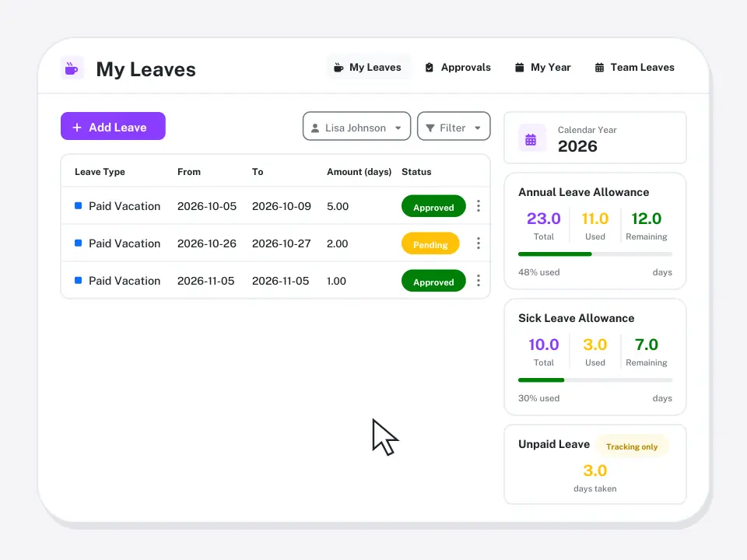The width and height of the screenshot is (747, 560).
Task: Click the Annual Leave Allowance progress bar
Action: coord(595,254)
